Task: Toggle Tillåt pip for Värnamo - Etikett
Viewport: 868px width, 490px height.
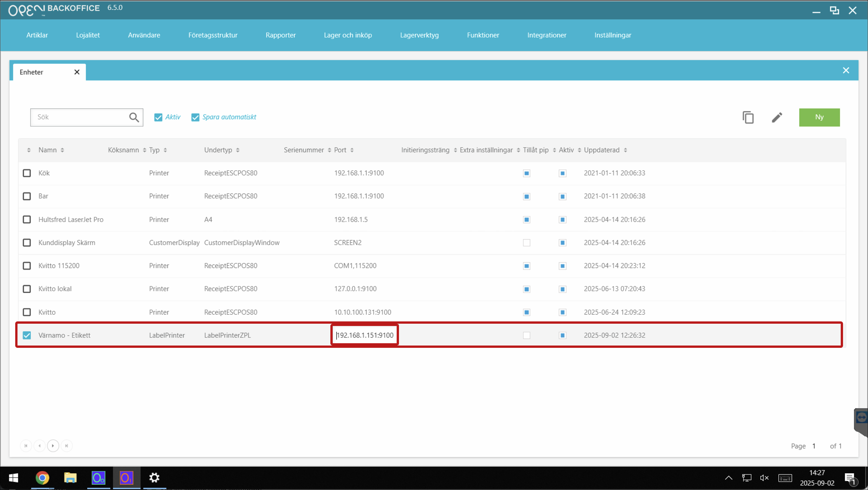Action: [527, 335]
